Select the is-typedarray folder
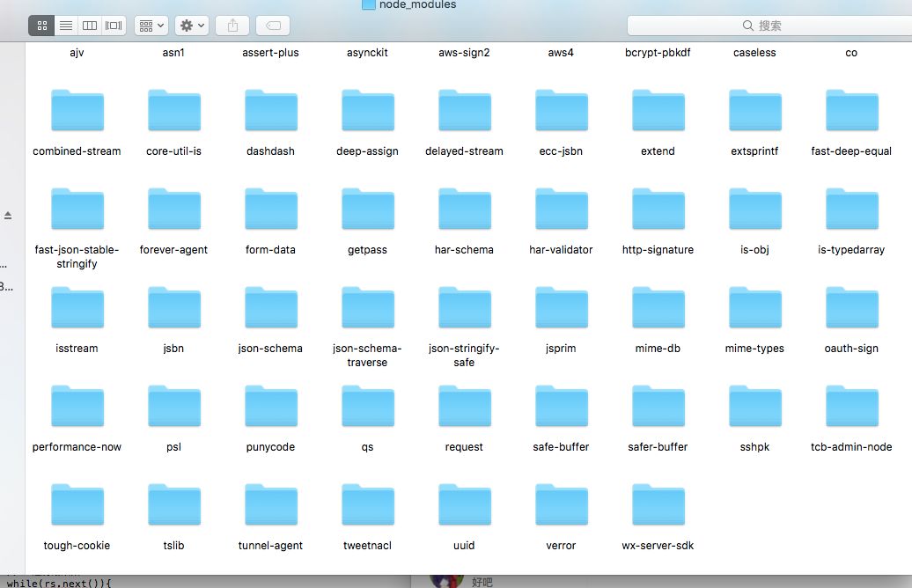The width and height of the screenshot is (912, 588). (x=852, y=209)
